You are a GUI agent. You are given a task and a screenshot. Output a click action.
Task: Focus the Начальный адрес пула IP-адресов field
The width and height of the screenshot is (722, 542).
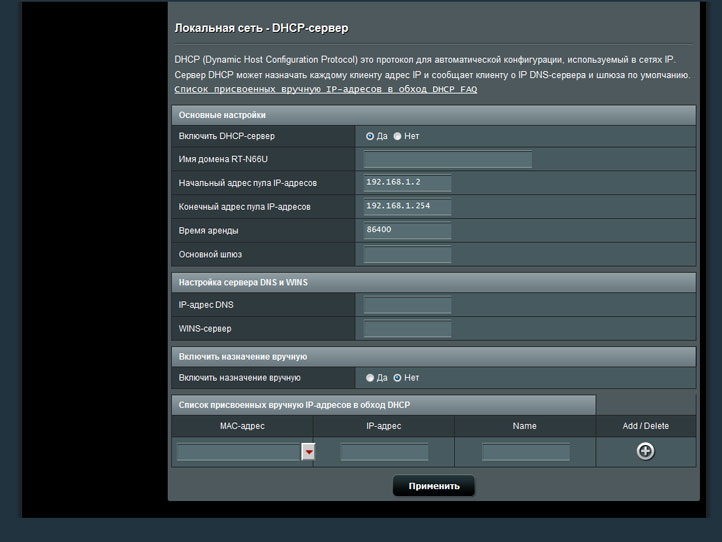[407, 183]
